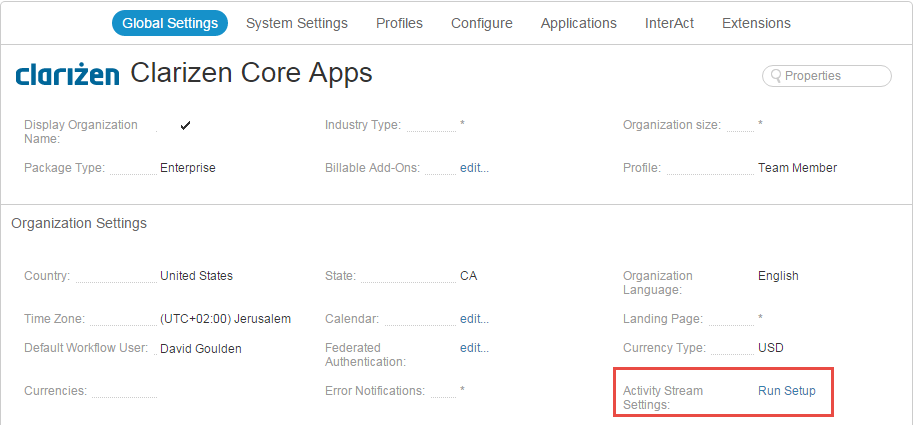The width and height of the screenshot is (913, 425).
Task: Select Default Workflow User David Goulden
Action: (200, 349)
